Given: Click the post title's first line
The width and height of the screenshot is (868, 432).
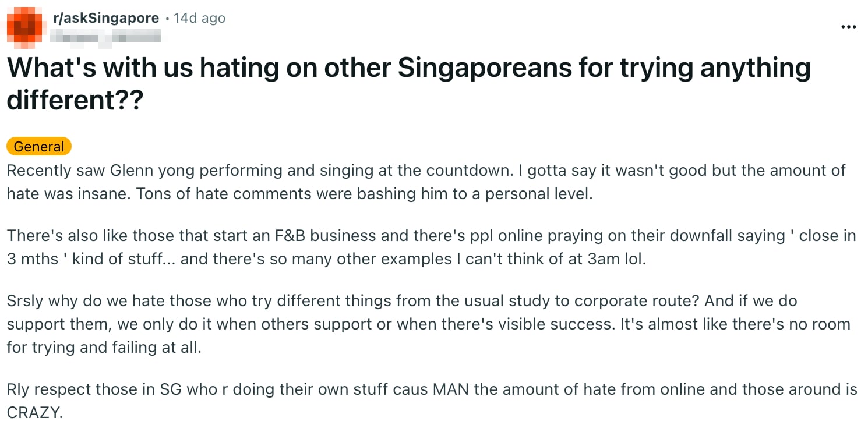Looking at the screenshot, I should pyautogui.click(x=408, y=68).
